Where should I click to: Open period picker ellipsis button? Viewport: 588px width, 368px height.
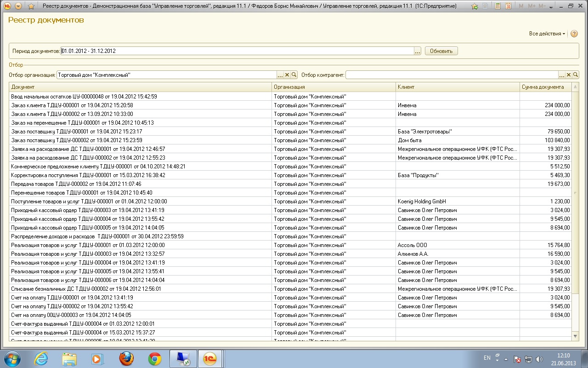[x=418, y=51]
